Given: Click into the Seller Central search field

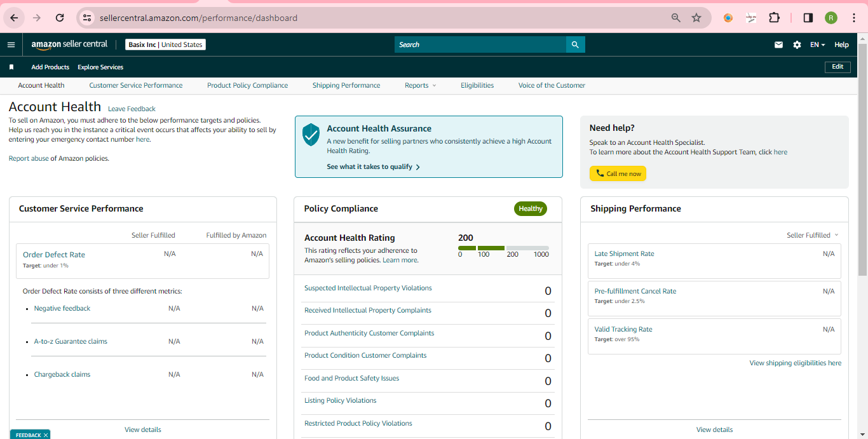Looking at the screenshot, I should (x=480, y=44).
